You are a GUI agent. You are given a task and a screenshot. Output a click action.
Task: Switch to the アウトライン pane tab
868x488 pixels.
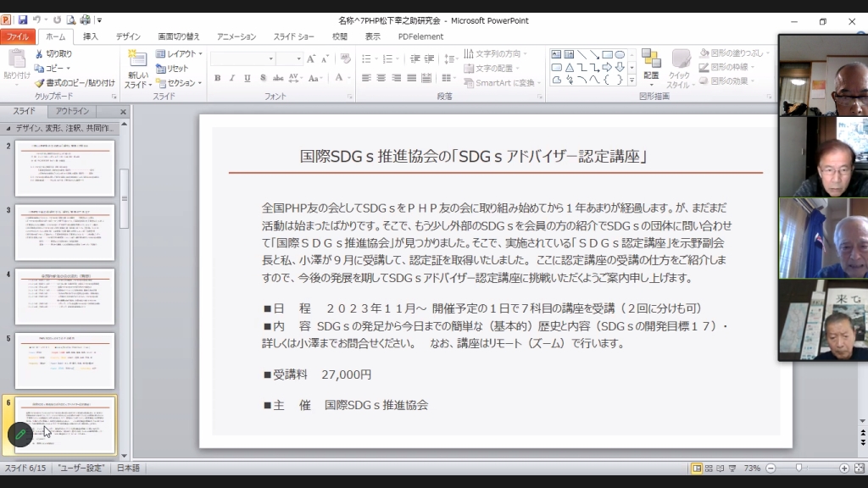pos(72,111)
